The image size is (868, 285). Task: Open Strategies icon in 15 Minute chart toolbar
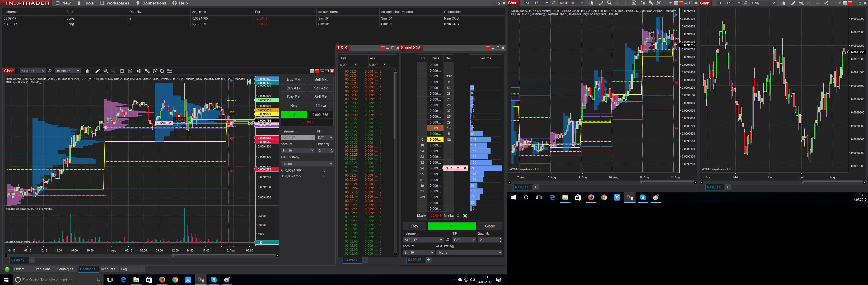click(x=162, y=71)
